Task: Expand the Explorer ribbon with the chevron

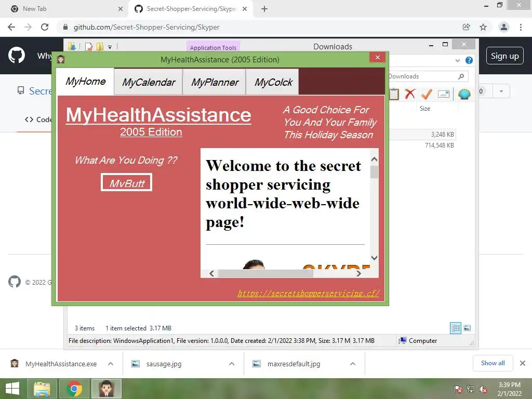Action: pyautogui.click(x=457, y=60)
